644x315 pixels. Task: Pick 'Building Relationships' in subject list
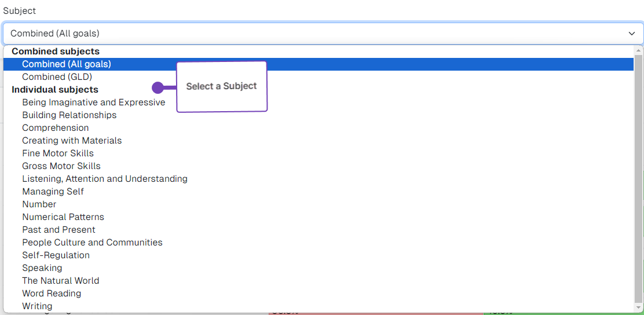click(69, 115)
